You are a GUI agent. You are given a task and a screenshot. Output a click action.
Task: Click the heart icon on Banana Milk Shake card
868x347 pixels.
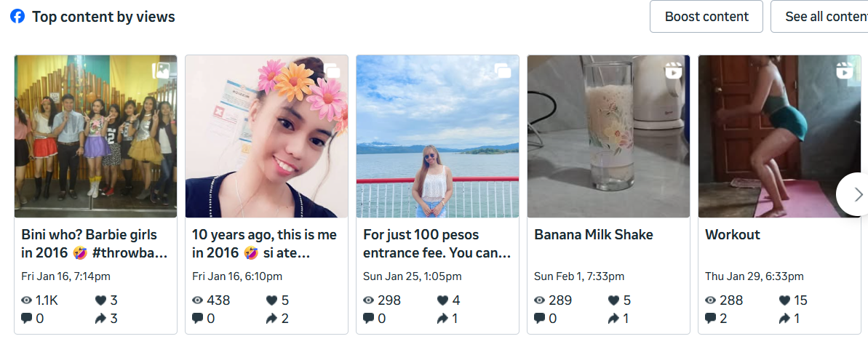coord(613,300)
